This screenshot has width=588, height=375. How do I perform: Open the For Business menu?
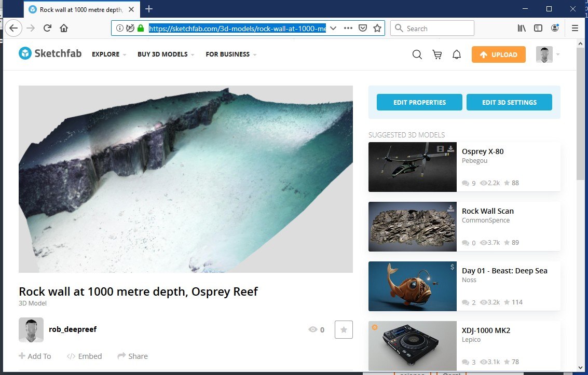coord(231,54)
